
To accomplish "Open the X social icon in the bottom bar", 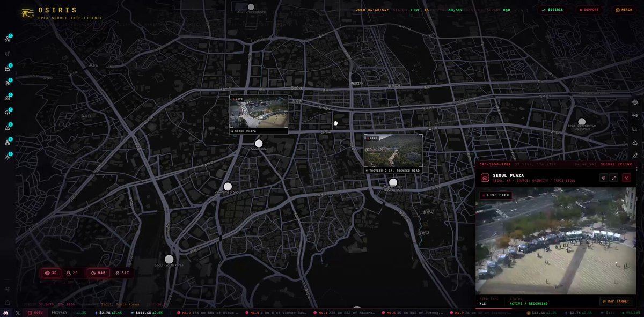I will point(18,313).
